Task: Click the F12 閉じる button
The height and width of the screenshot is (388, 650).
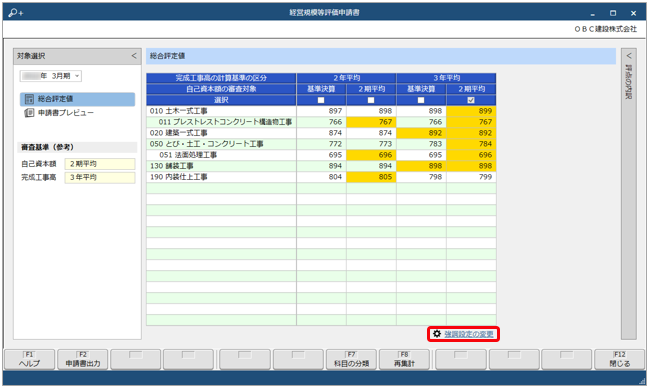Action: (620, 359)
